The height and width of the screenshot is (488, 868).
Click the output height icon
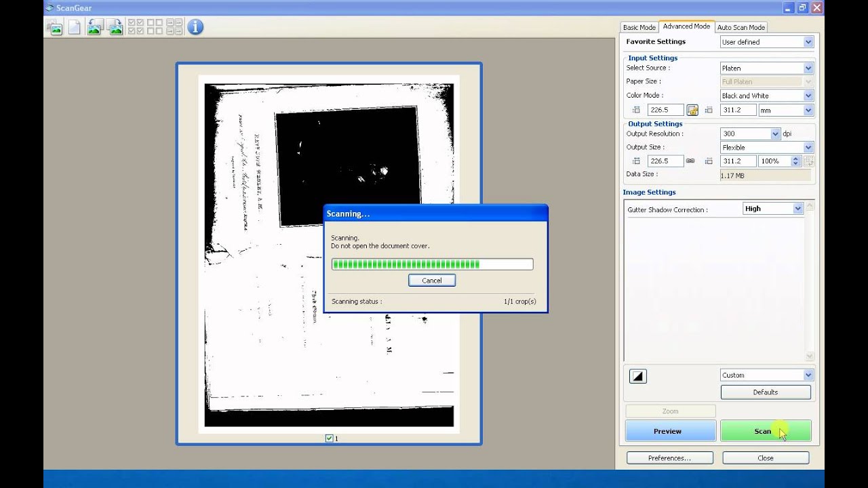point(709,161)
